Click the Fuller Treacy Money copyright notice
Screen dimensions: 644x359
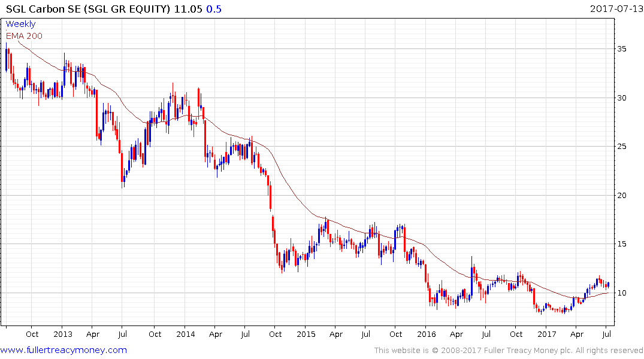509,351
